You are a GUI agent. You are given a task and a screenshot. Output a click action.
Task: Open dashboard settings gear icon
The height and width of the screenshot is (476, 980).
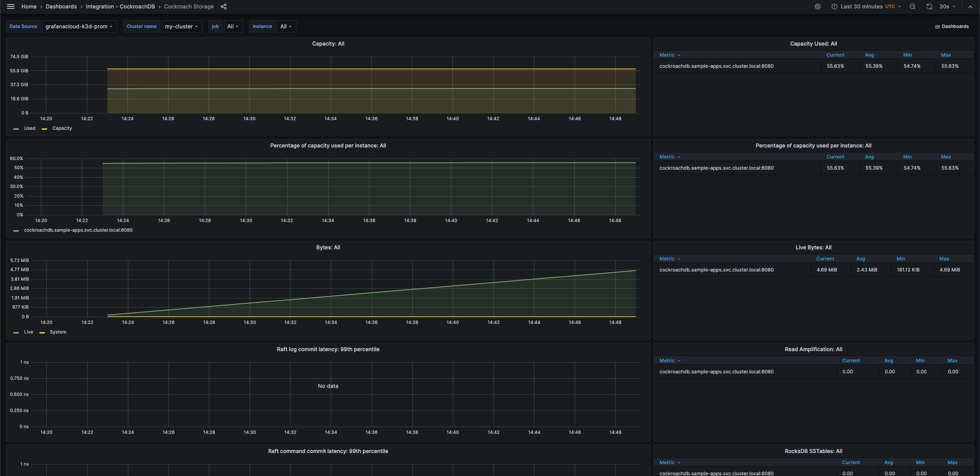tap(817, 7)
